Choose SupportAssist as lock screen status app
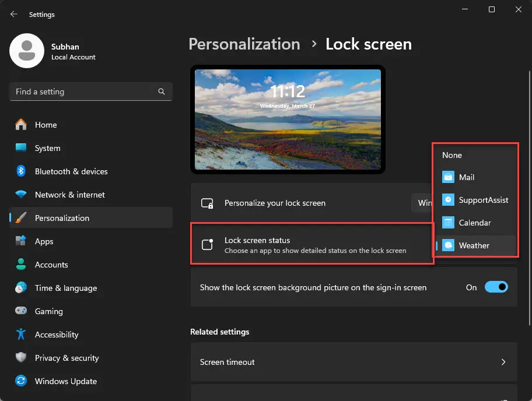The height and width of the screenshot is (401, 532). click(475, 200)
